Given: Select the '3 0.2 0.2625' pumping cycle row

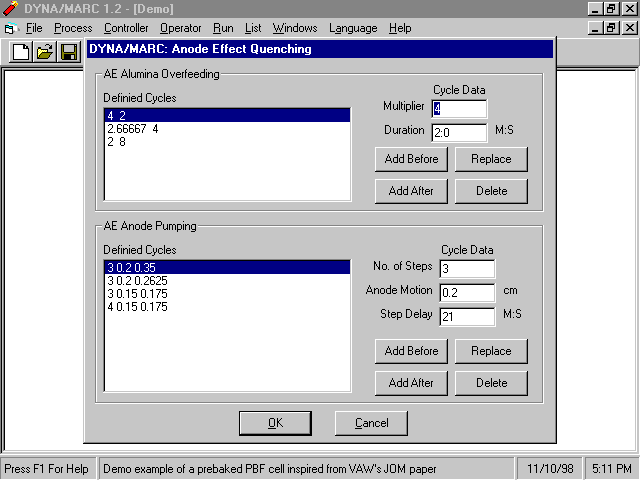Looking at the screenshot, I should (227, 281).
